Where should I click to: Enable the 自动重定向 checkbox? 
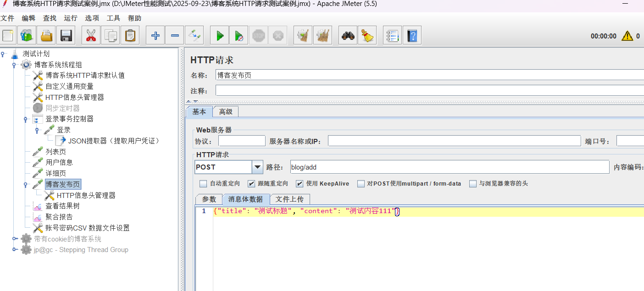[203, 184]
